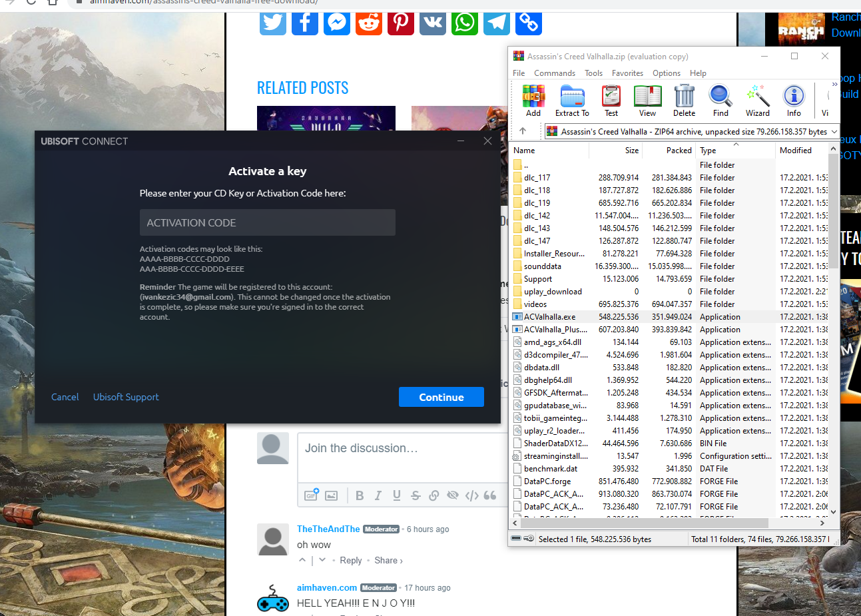This screenshot has height=616, width=861.
Task: Open first related post thumbnail
Action: (x=326, y=118)
